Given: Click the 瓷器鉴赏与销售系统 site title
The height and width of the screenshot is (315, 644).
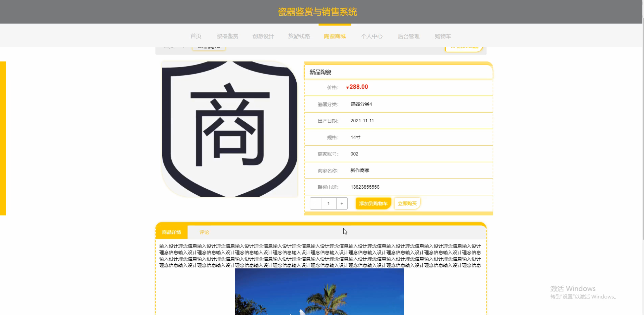Looking at the screenshot, I should click(317, 12).
